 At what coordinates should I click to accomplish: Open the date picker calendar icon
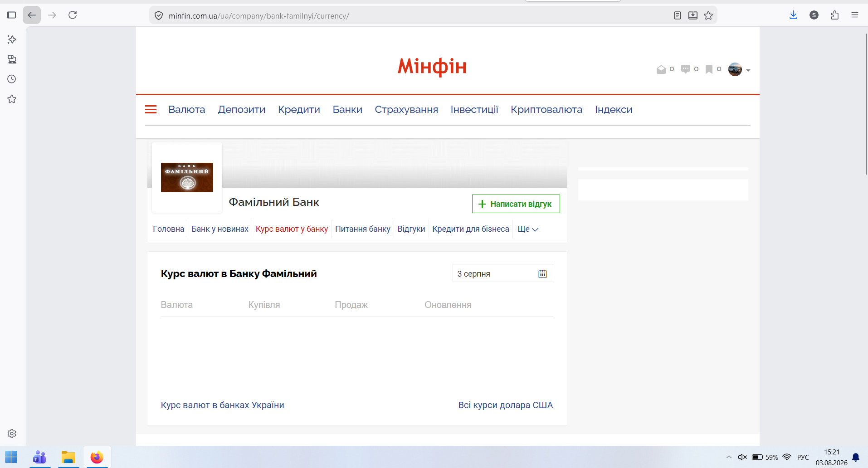pos(542,274)
